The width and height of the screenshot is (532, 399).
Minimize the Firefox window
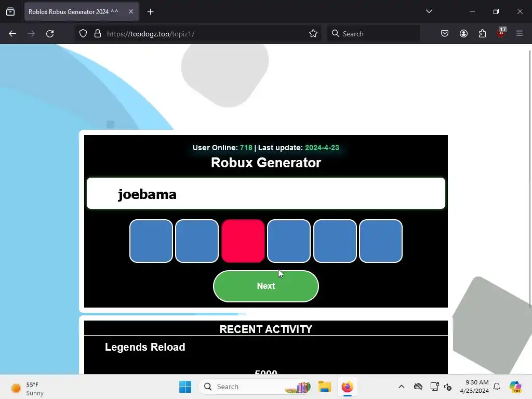pos(472,11)
